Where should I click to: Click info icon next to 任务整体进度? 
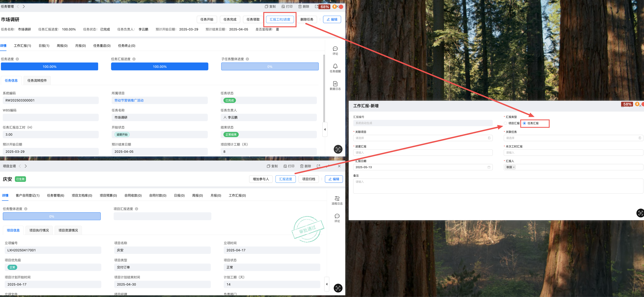pos(26,209)
